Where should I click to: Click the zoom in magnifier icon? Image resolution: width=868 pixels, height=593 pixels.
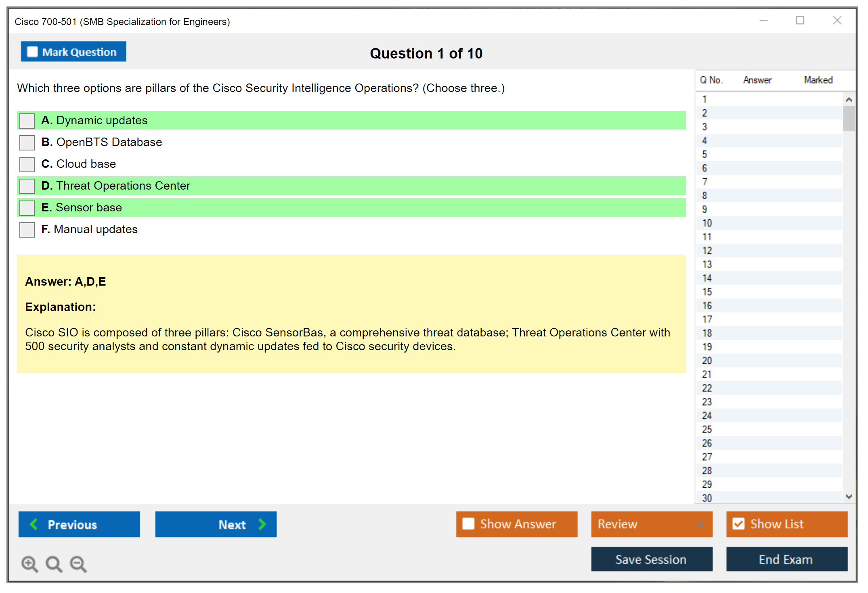pos(29,564)
